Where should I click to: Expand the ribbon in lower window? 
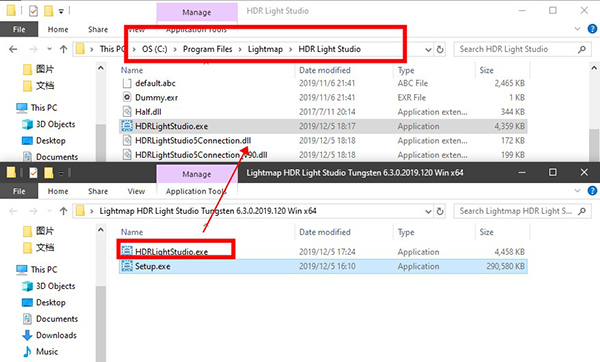[577, 191]
